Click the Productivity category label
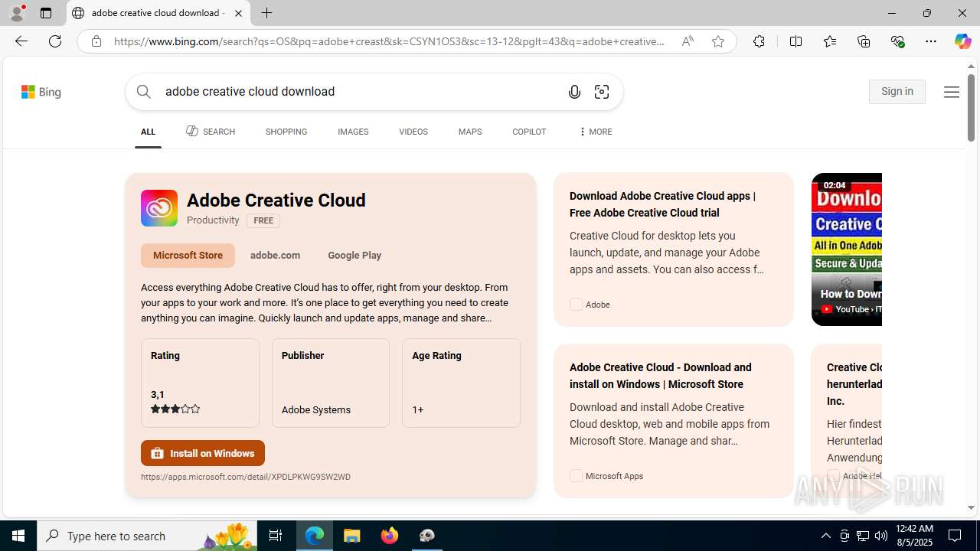Viewport: 980px width, 551px height. point(213,220)
